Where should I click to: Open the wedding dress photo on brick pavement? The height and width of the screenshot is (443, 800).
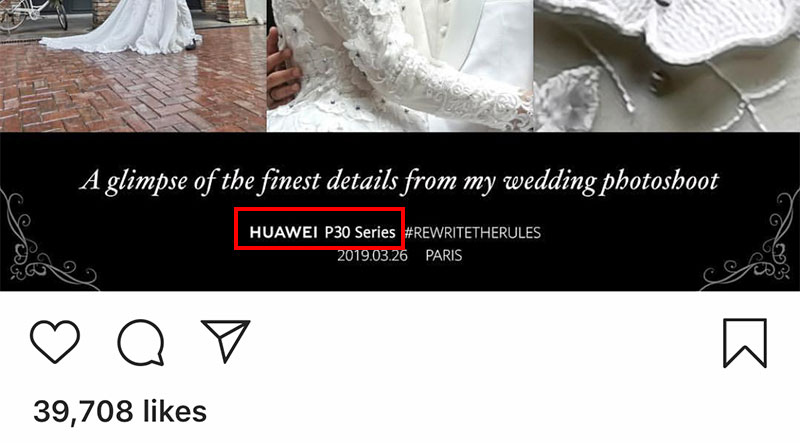click(x=133, y=65)
